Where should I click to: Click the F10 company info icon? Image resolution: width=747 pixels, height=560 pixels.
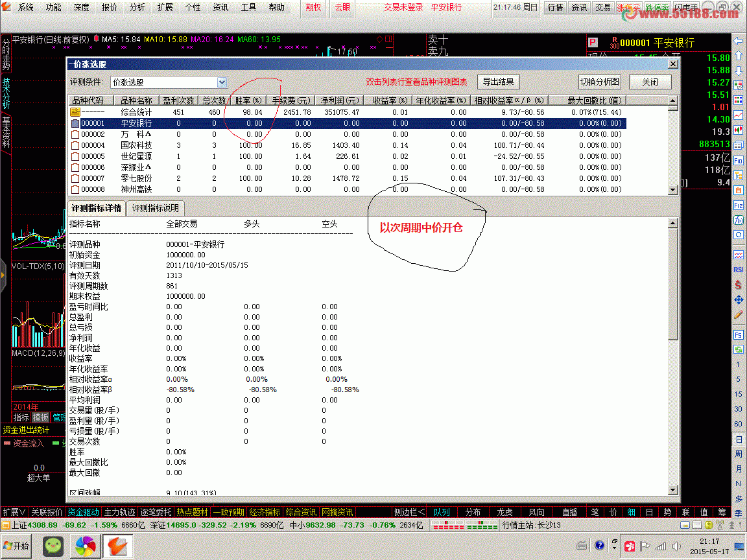pyautogui.click(x=739, y=161)
